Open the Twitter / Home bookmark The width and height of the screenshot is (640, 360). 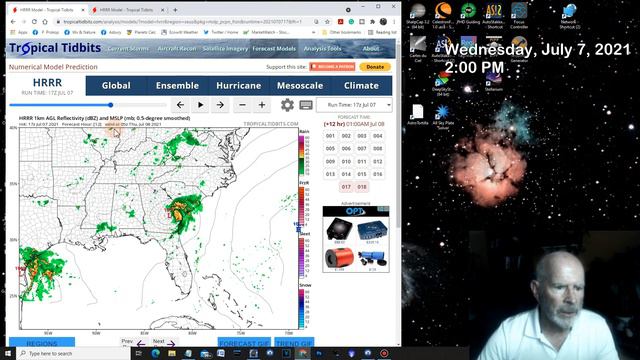point(220,32)
